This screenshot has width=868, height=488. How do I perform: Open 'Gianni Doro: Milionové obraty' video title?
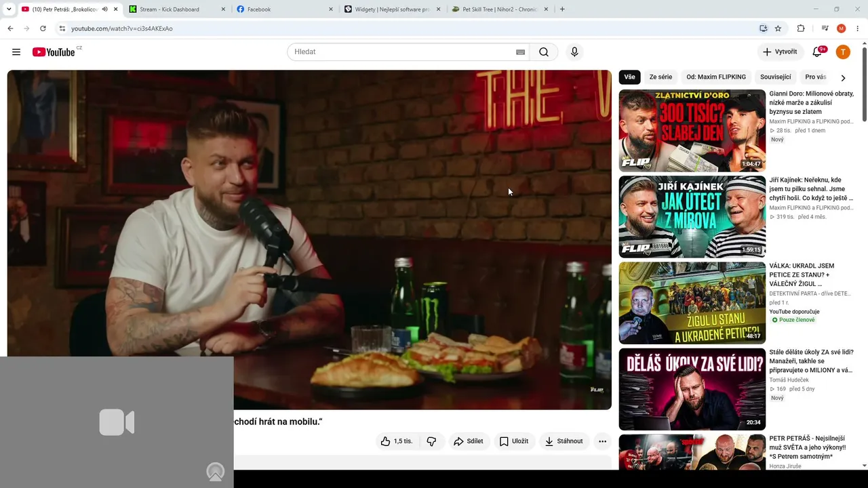pyautogui.click(x=812, y=103)
